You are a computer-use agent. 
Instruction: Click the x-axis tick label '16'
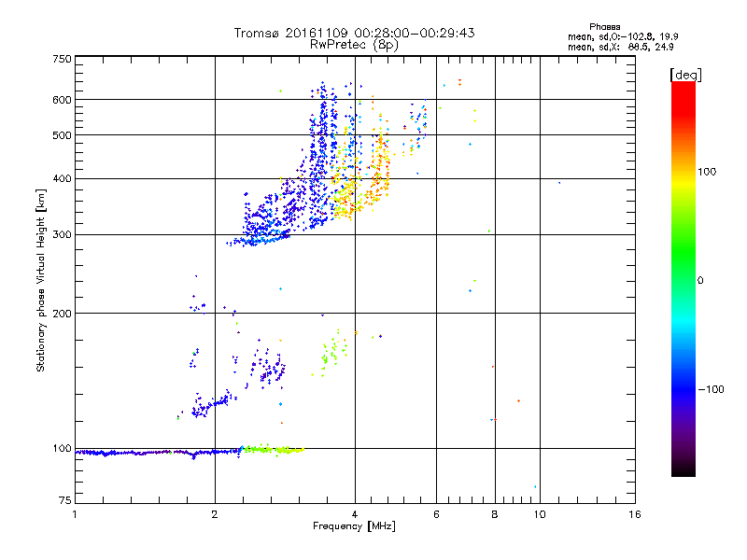(x=635, y=514)
